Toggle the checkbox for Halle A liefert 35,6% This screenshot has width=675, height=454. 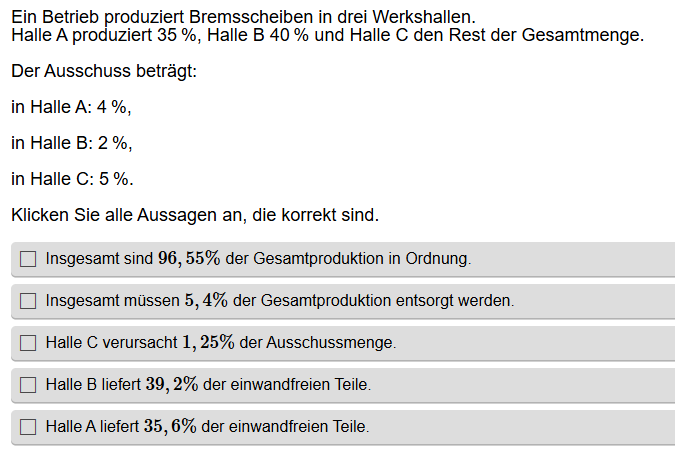coord(28,427)
